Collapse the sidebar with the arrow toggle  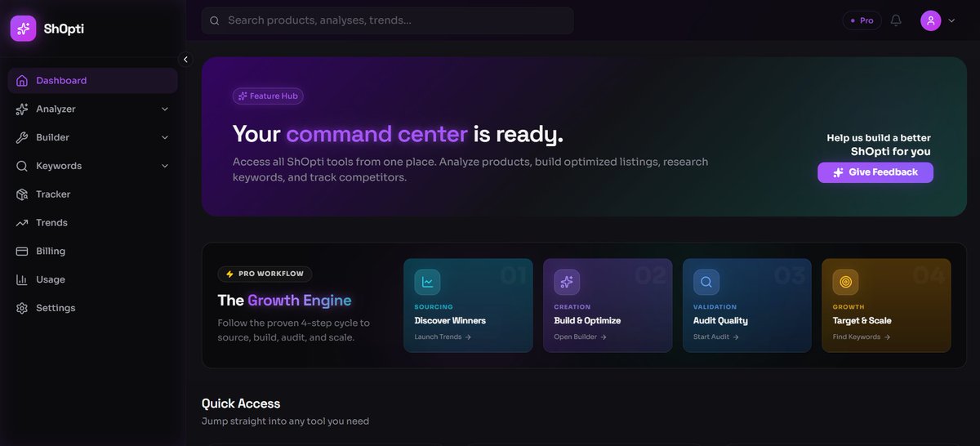(x=185, y=60)
